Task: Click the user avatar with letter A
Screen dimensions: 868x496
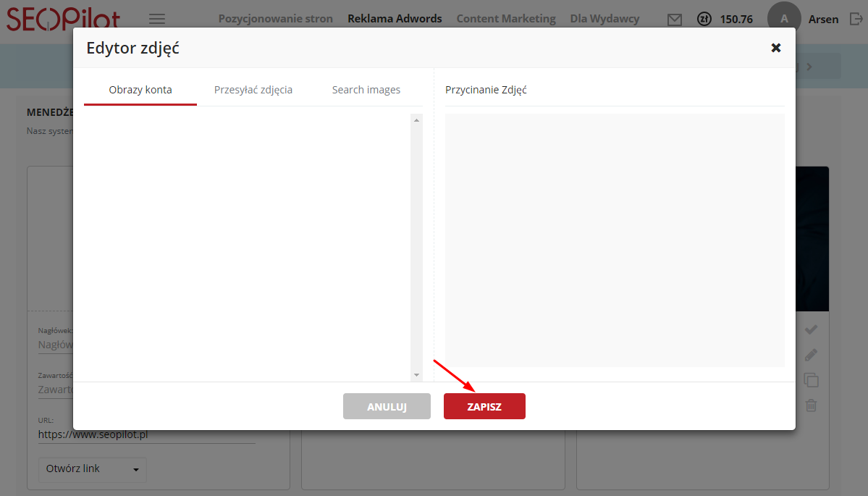Action: (x=784, y=19)
